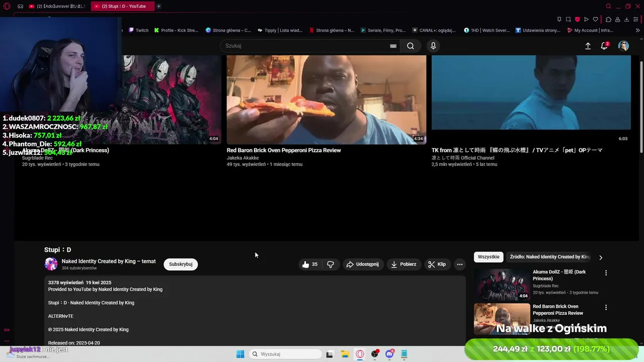Screen dimensions: 644x362
Task: Open the player triangle icon
Action: (x=586, y=20)
